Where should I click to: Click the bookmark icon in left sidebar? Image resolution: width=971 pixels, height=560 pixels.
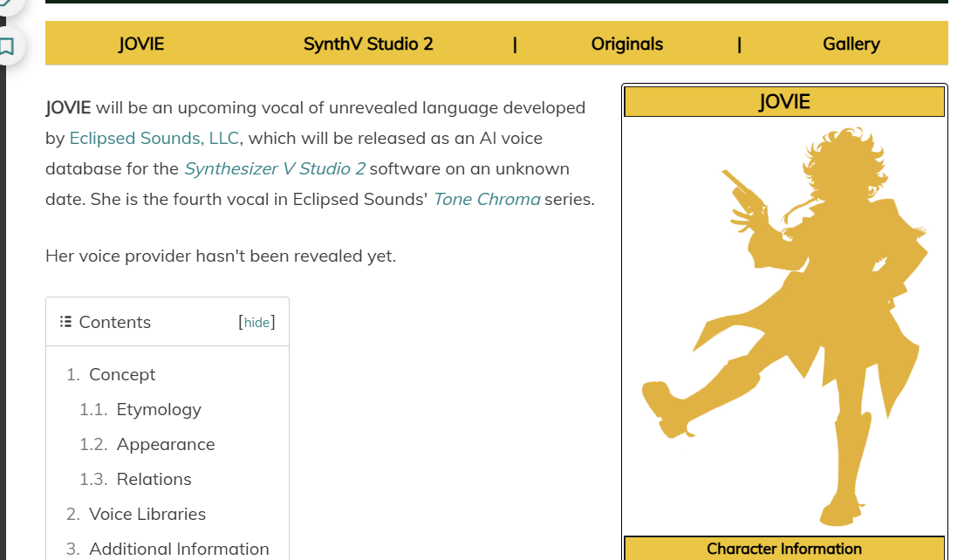7,46
